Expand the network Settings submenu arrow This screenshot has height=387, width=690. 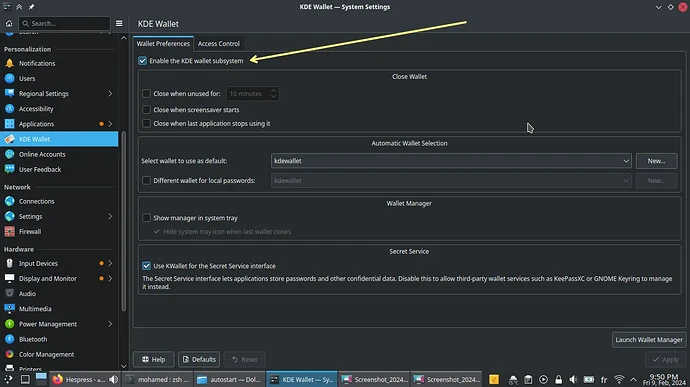(x=110, y=217)
